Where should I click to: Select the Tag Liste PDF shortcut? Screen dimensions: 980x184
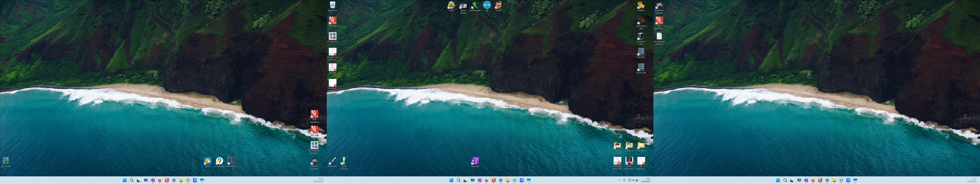[332, 68]
